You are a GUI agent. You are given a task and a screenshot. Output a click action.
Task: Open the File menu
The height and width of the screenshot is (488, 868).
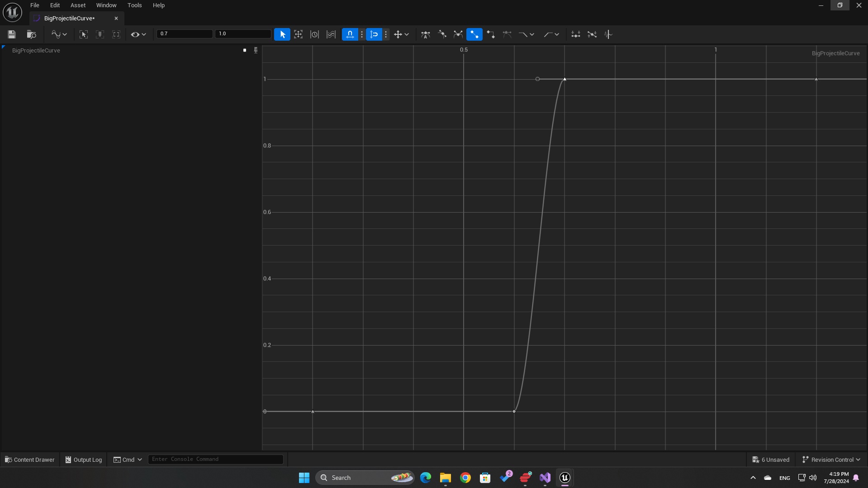click(x=35, y=5)
